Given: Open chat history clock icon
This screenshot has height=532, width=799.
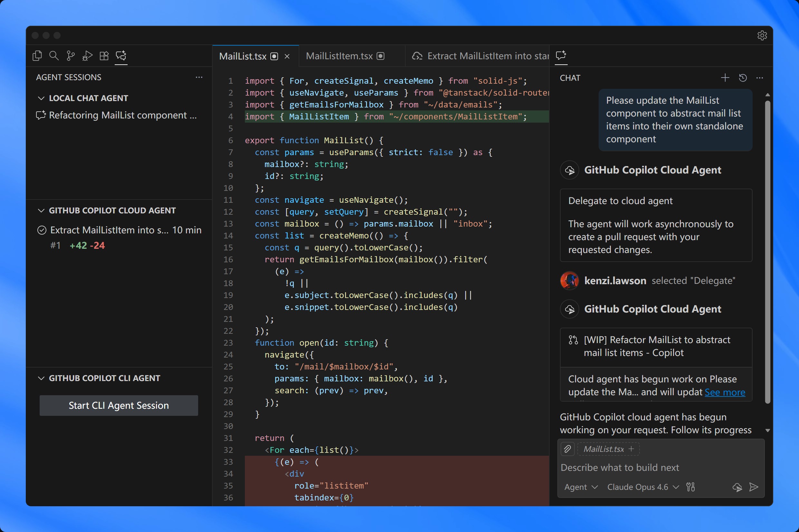Looking at the screenshot, I should click(743, 78).
